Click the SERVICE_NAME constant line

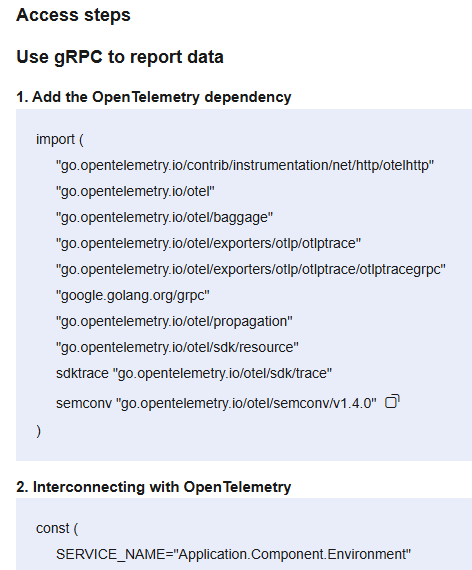(233, 554)
